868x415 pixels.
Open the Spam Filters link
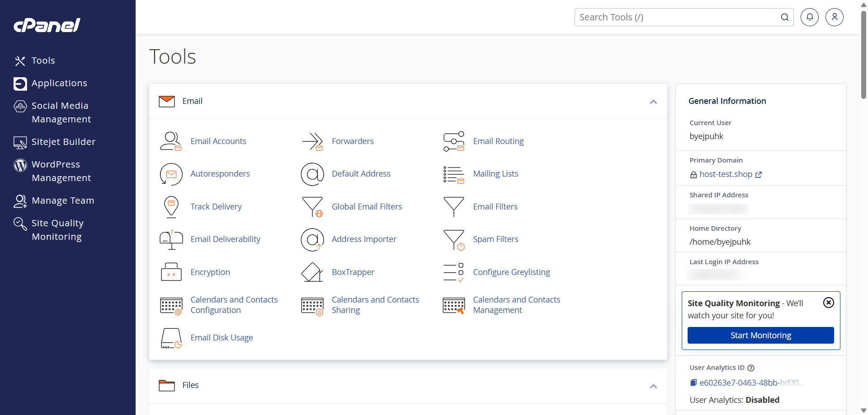[x=495, y=239]
